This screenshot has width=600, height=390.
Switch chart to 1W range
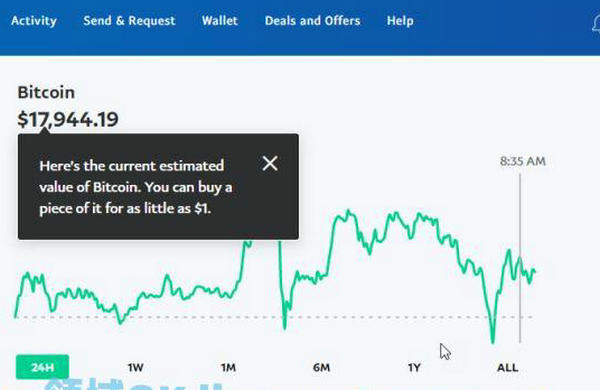point(135,367)
